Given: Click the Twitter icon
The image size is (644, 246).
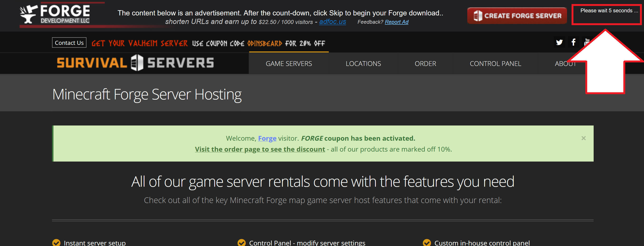Looking at the screenshot, I should pos(559,42).
